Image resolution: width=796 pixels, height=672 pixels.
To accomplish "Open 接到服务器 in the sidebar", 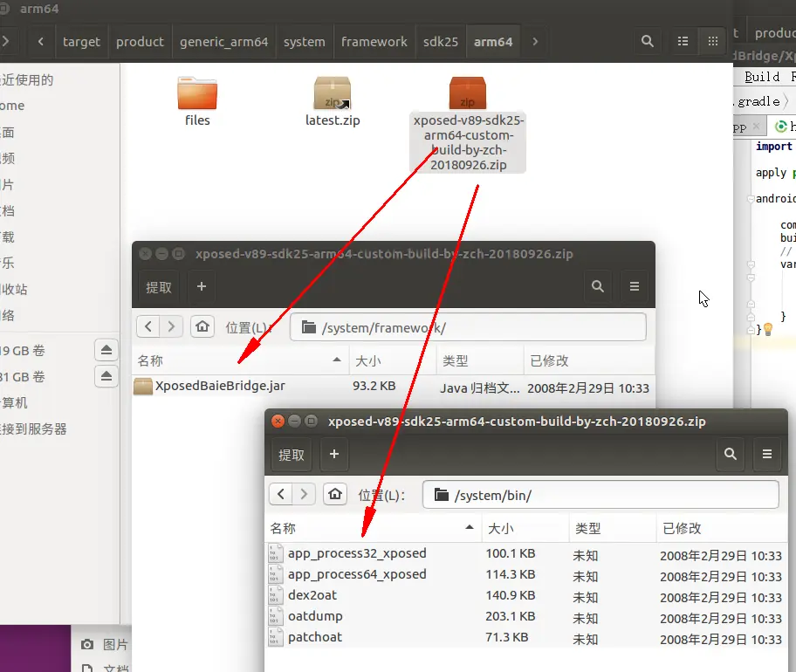I will 33,429.
